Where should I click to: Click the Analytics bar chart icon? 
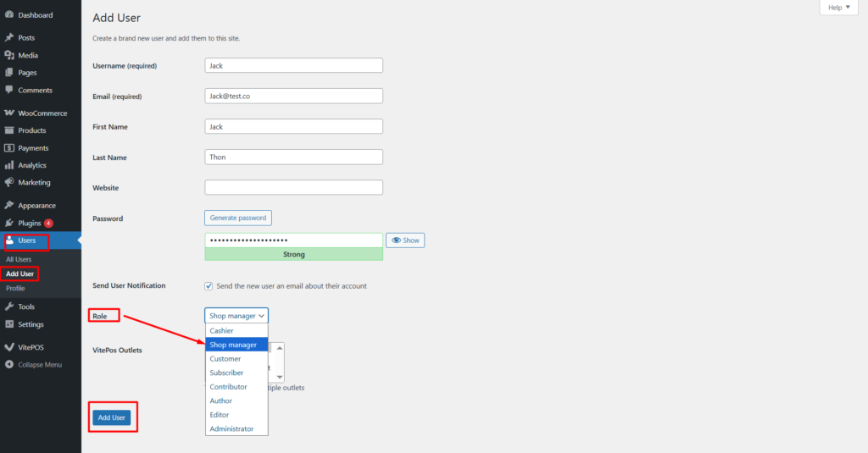(x=9, y=165)
